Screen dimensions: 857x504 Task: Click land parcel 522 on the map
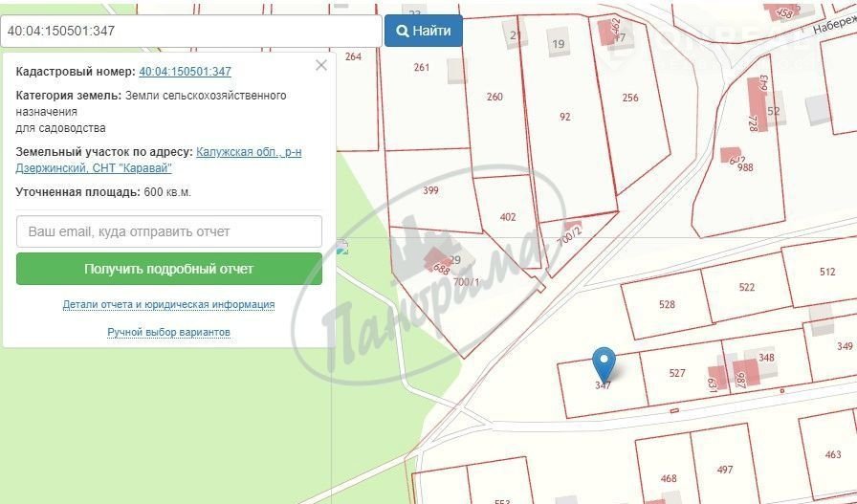tap(746, 287)
